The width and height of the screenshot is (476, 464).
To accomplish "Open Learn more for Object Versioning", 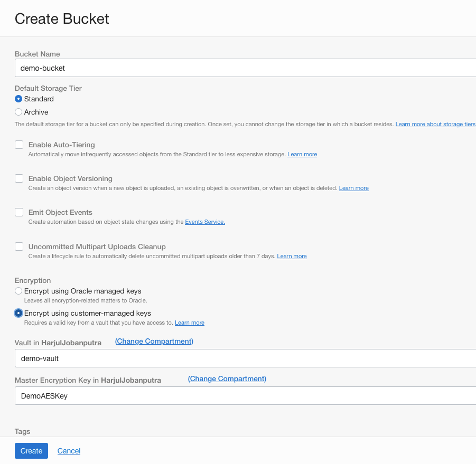I will pos(353,188).
